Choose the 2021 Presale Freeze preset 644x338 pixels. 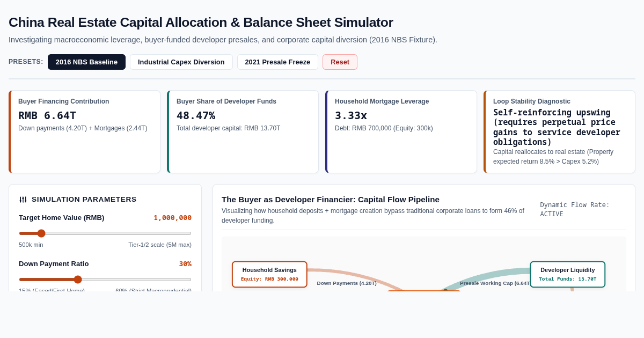pos(277,62)
